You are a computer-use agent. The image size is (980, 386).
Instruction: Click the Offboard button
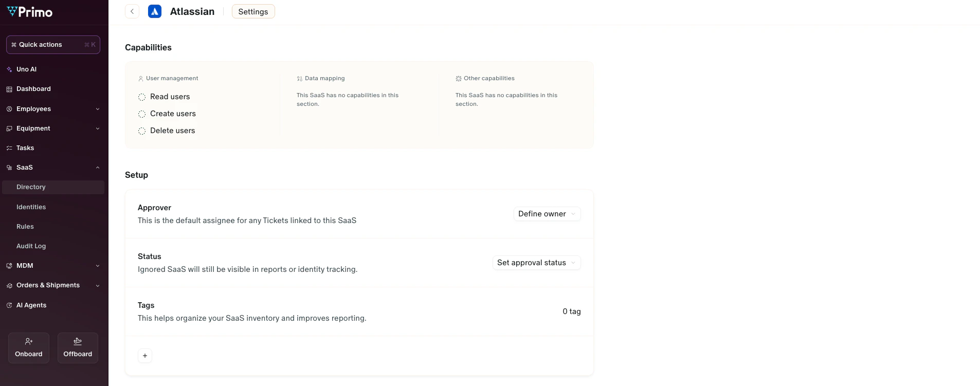click(78, 348)
